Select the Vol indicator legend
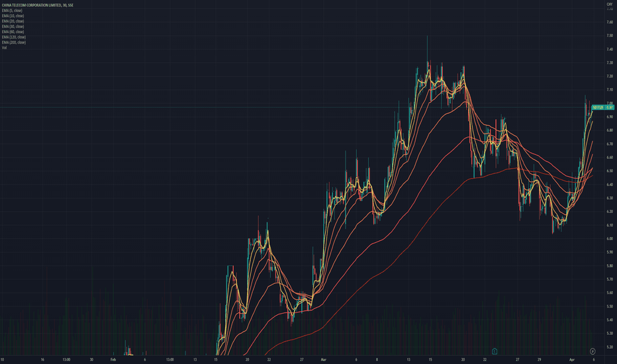Viewport: 617px width, 364px height. coord(5,48)
